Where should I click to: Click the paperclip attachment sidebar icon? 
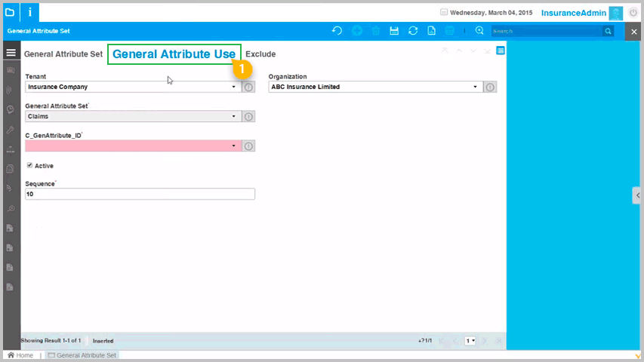click(10, 90)
